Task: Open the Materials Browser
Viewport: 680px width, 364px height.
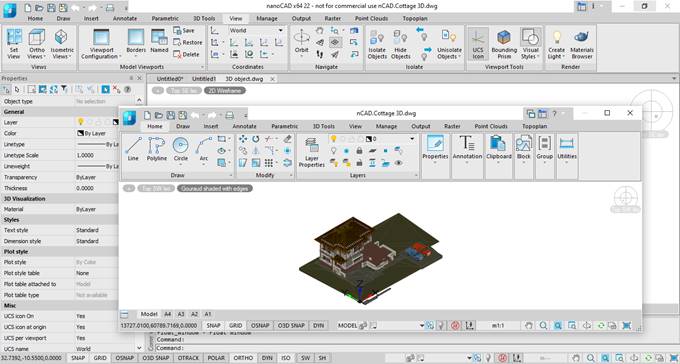Action: point(582,45)
